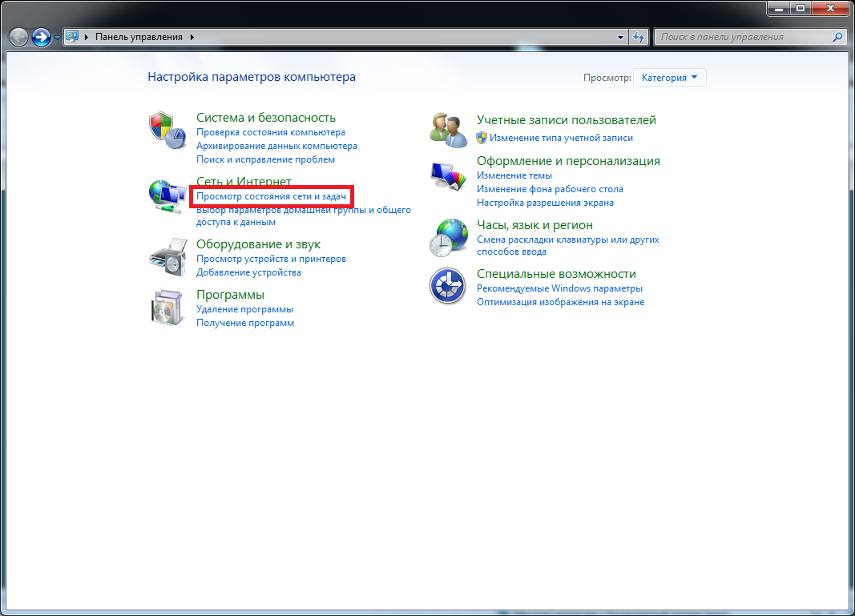Go forward using the Forward arrow button
This screenshot has width=855, height=616.
[41, 37]
